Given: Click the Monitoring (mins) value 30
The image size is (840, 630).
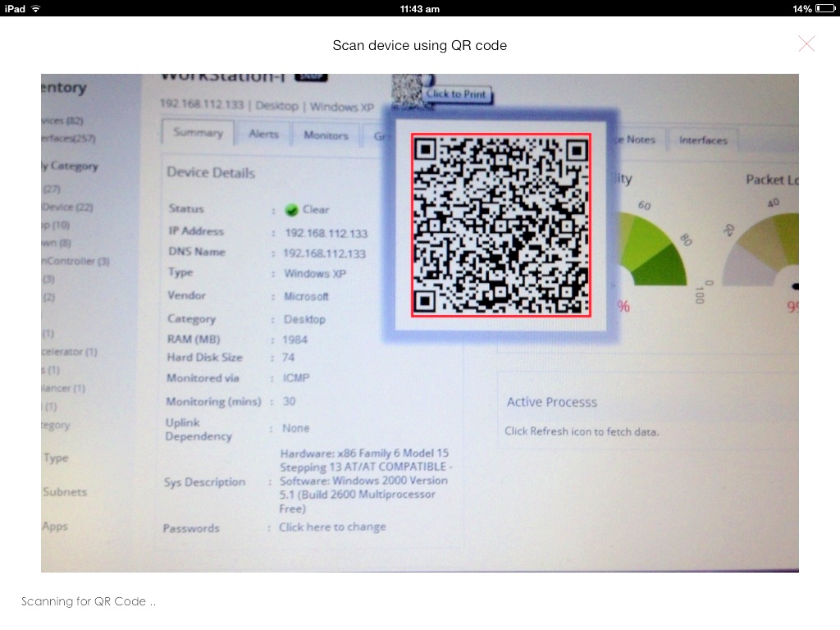Looking at the screenshot, I should 290,401.
